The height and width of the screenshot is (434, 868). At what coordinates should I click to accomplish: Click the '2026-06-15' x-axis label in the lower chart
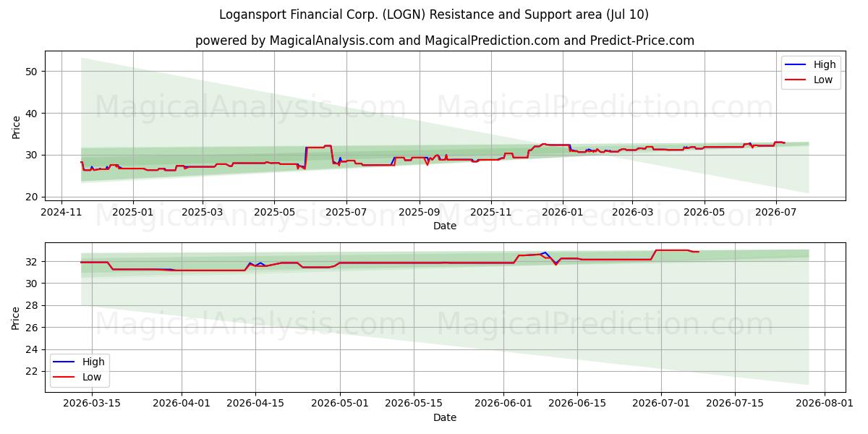576,404
